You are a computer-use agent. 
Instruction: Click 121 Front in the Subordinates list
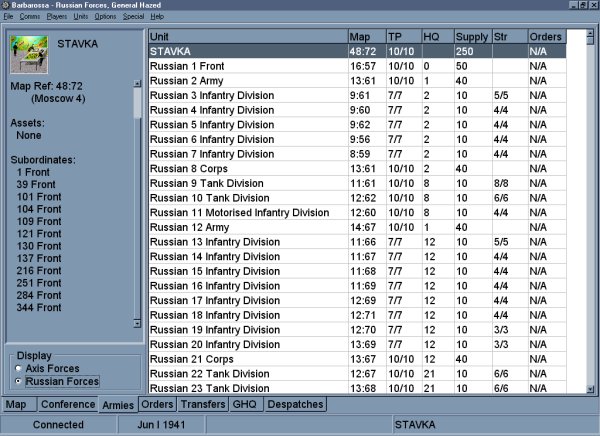coord(39,234)
